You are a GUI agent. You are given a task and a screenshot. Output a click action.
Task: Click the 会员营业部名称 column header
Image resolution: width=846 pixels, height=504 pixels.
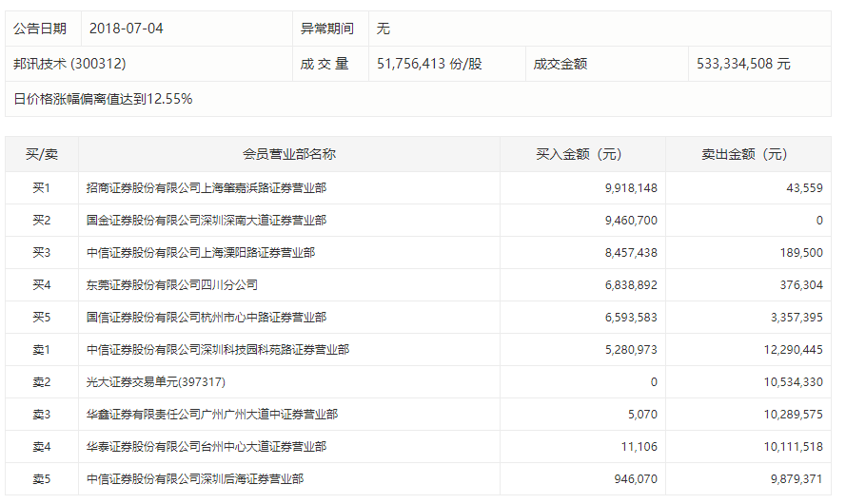288,154
